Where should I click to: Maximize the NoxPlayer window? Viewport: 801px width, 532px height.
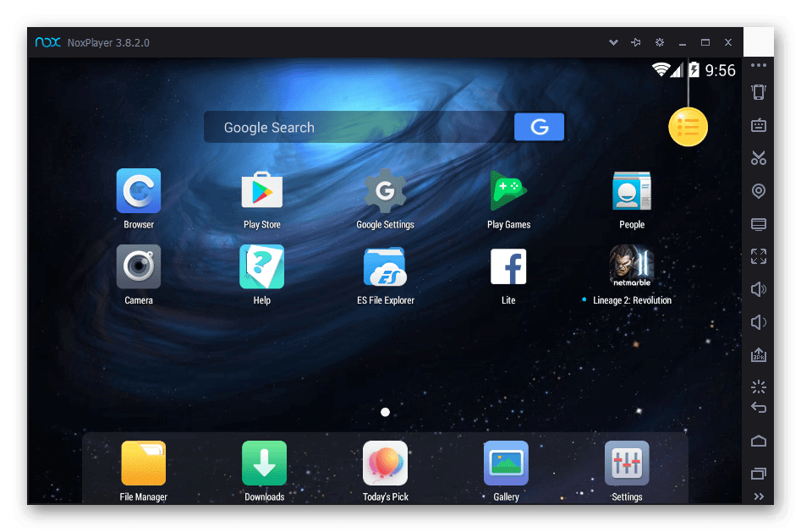705,42
